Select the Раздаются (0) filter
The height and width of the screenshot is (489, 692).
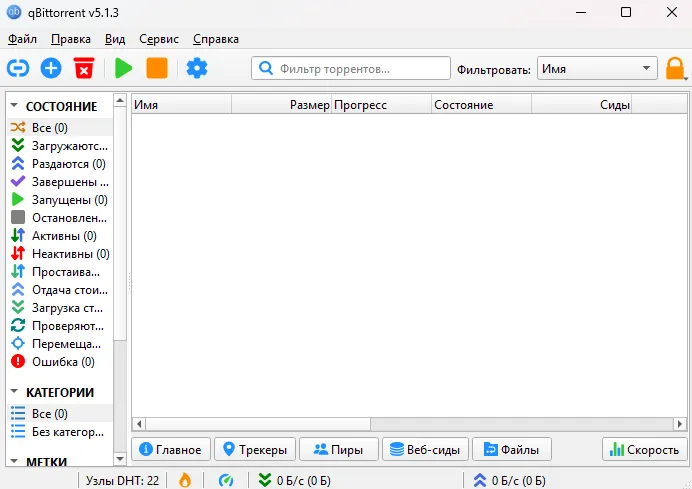pyautogui.click(x=60, y=164)
